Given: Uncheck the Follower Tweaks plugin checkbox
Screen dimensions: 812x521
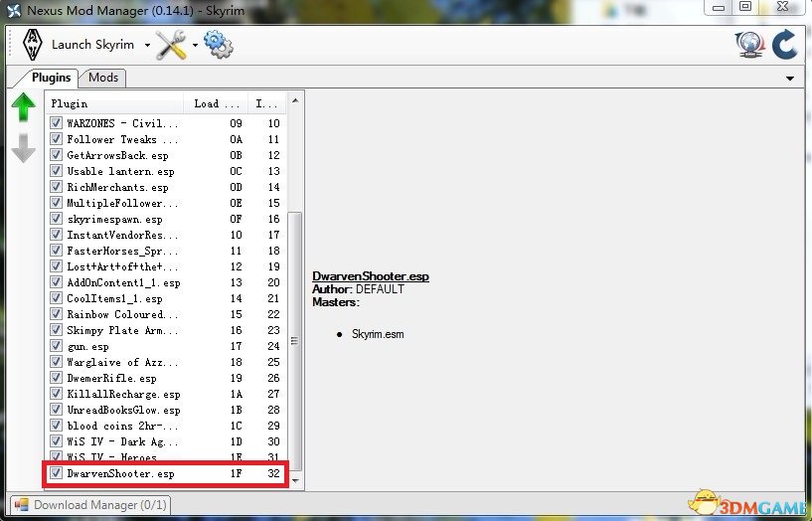Looking at the screenshot, I should (56, 139).
